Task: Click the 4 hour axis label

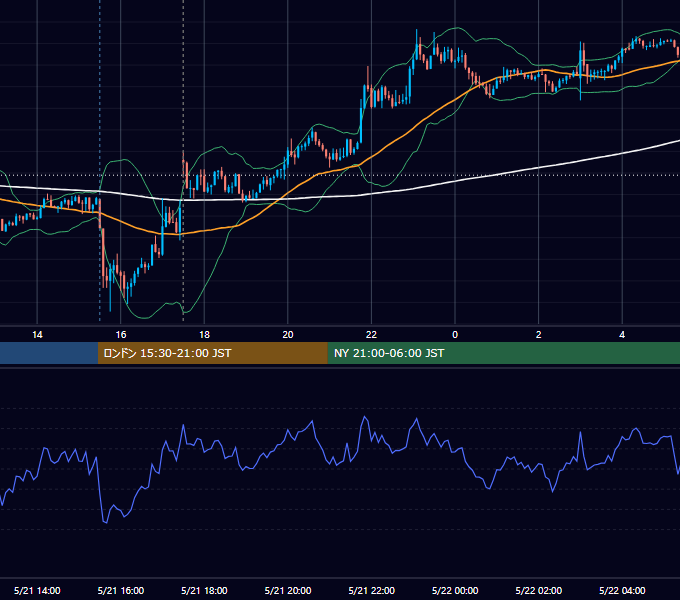Action: click(622, 335)
